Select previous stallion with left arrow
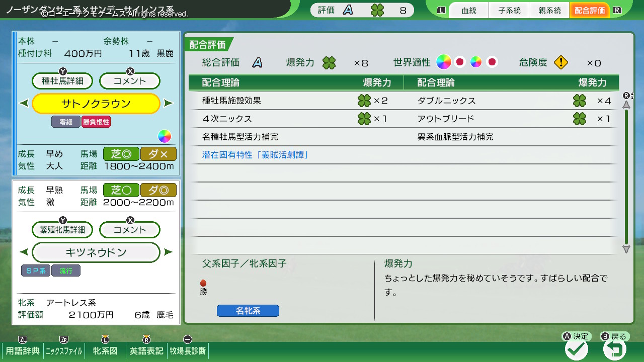 [24, 104]
